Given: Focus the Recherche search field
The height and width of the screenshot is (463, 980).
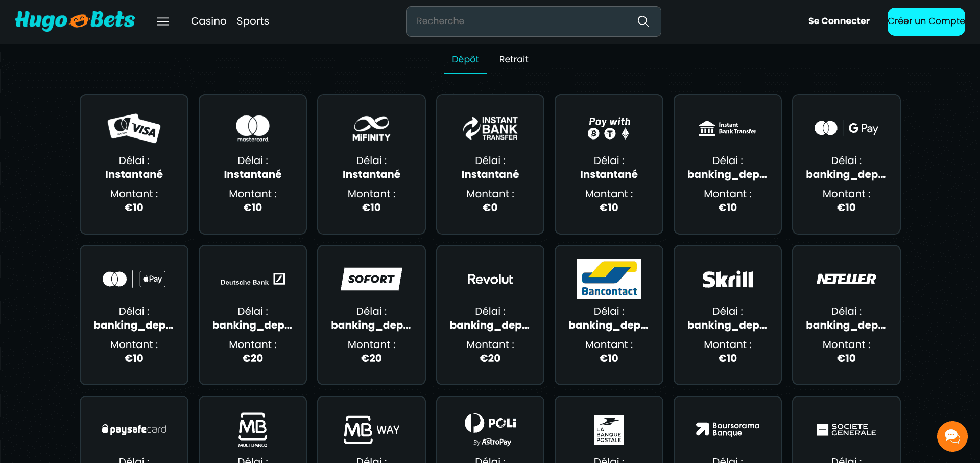Looking at the screenshot, I should tap(533, 21).
